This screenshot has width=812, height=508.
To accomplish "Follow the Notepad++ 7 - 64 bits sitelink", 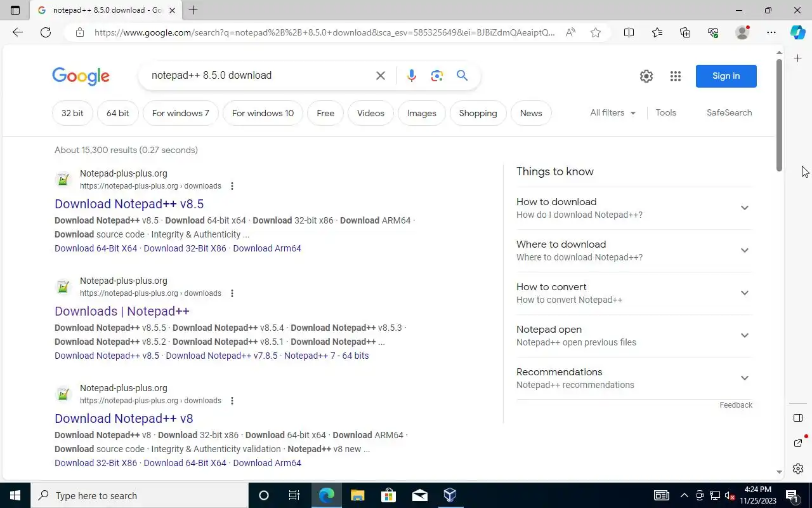I will pyautogui.click(x=326, y=356).
